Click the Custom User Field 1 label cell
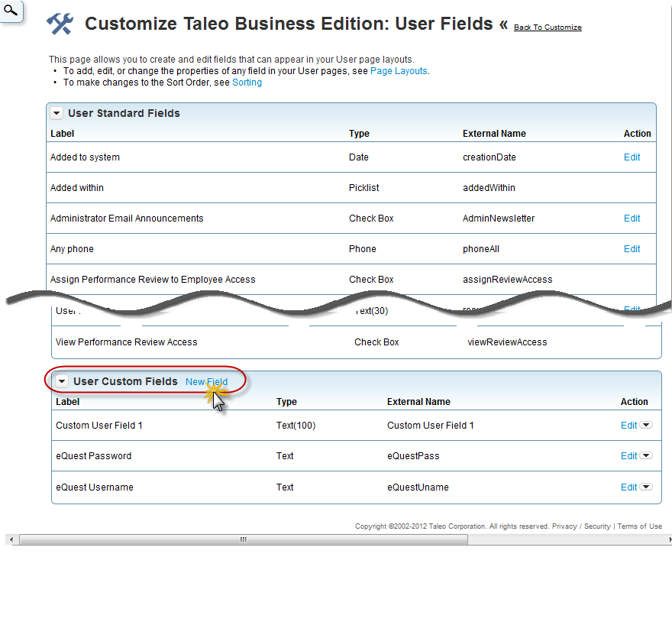 pos(99,426)
